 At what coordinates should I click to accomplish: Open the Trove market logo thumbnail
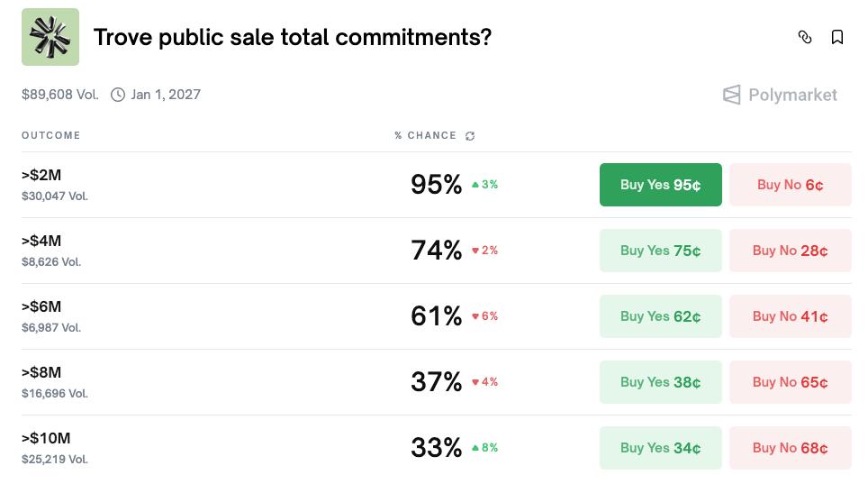[50, 37]
